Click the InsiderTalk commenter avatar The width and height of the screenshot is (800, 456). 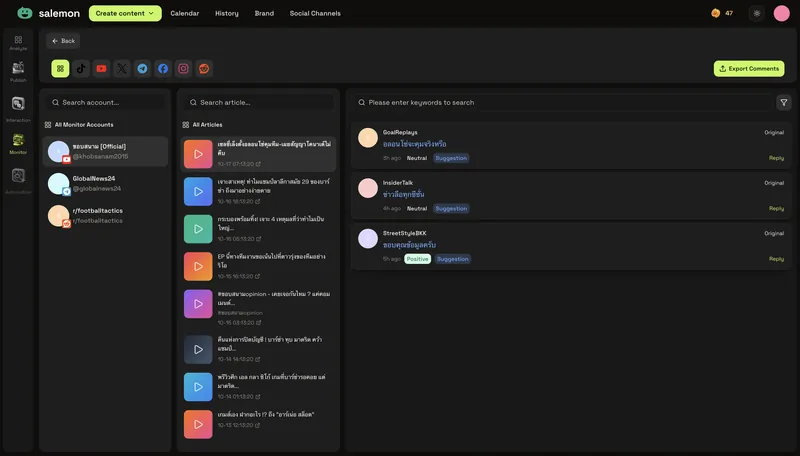pos(367,188)
